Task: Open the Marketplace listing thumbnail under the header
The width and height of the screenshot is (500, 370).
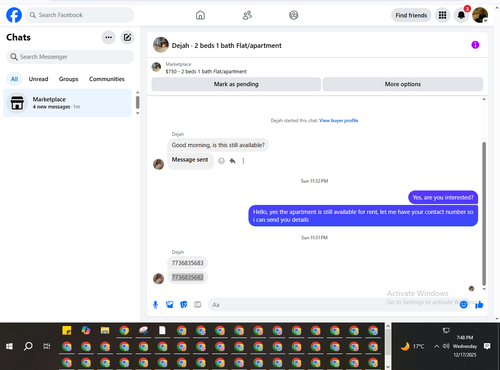Action: click(x=156, y=67)
